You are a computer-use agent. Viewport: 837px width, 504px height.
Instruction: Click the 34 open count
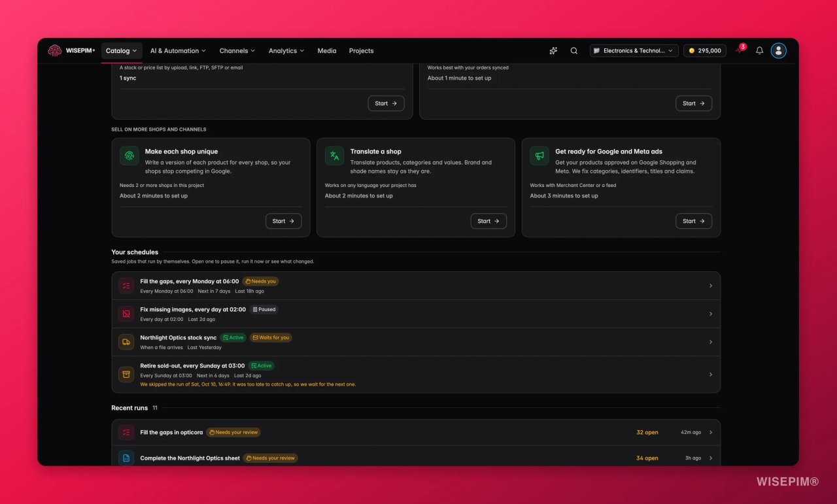pos(647,458)
